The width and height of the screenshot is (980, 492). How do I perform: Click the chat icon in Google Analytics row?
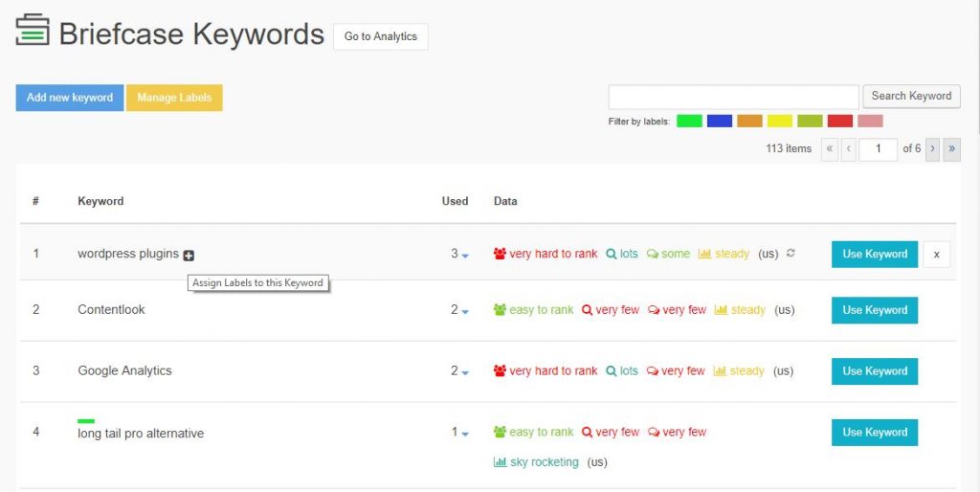pyautogui.click(x=653, y=371)
